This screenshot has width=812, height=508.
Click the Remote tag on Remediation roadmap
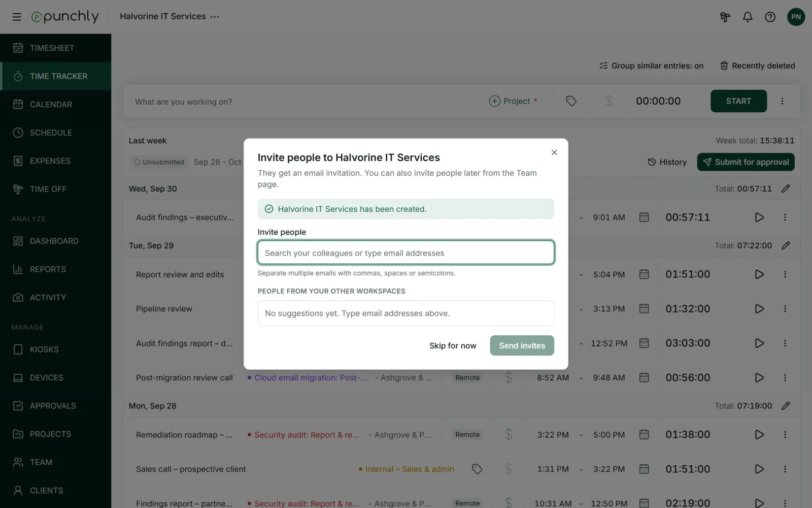pos(467,434)
